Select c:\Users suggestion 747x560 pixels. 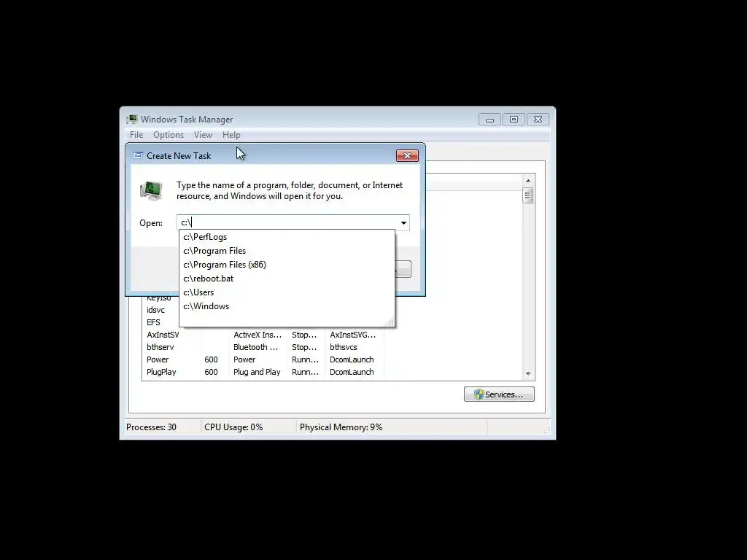click(287, 292)
